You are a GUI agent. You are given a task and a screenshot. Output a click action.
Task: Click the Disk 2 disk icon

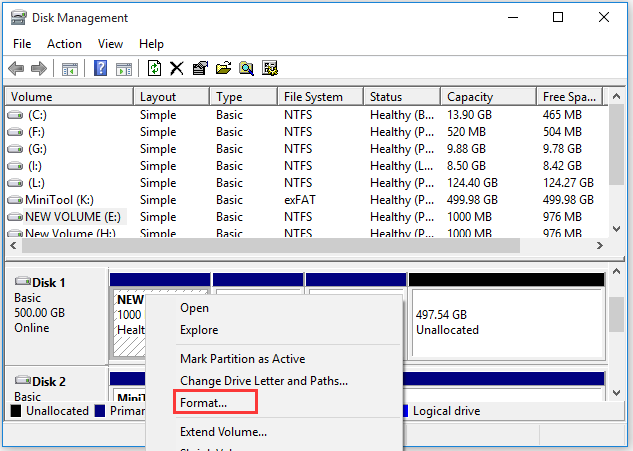coord(23,380)
